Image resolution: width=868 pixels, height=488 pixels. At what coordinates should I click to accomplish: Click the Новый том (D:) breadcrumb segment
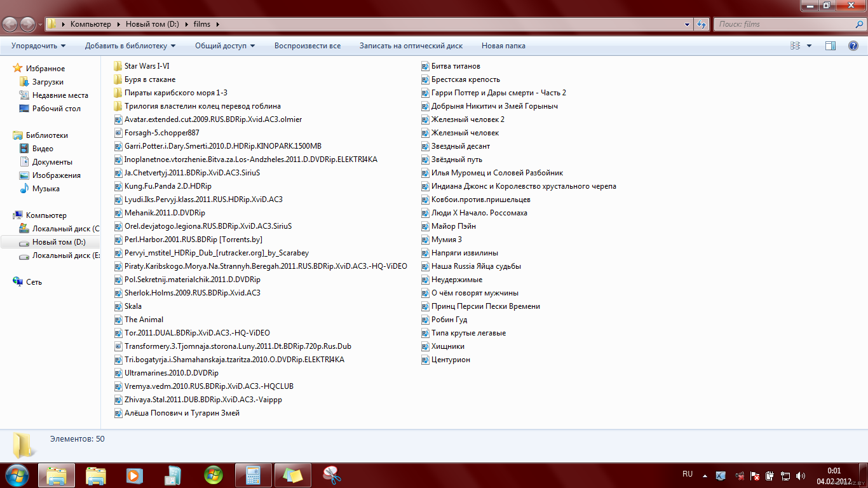[153, 24]
